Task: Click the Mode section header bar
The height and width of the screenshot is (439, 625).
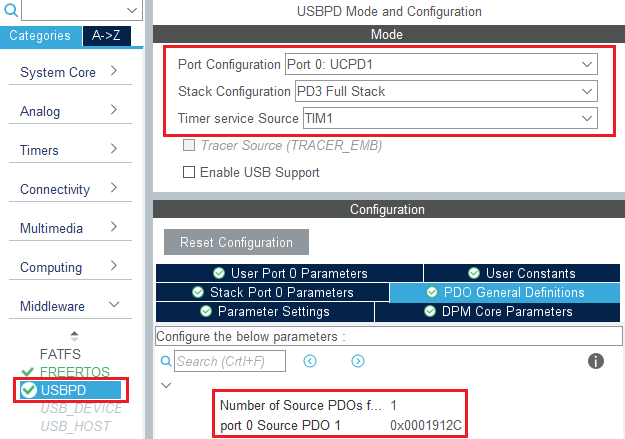Action: tap(389, 34)
